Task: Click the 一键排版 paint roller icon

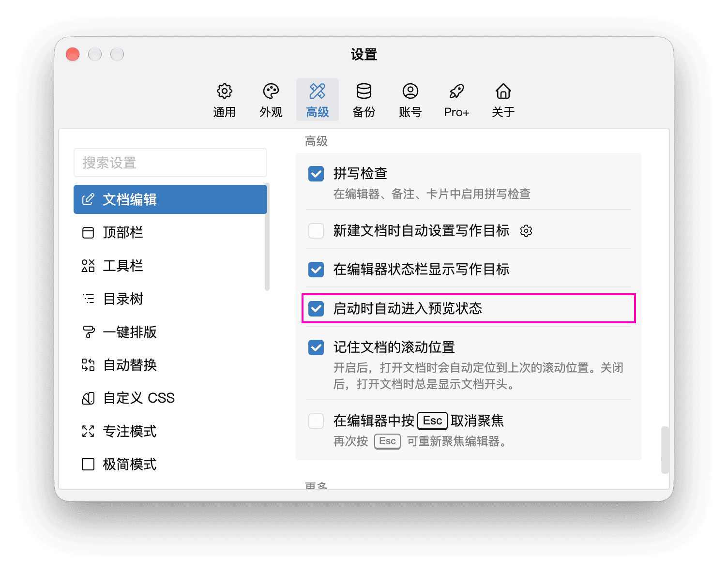Action: (x=88, y=332)
